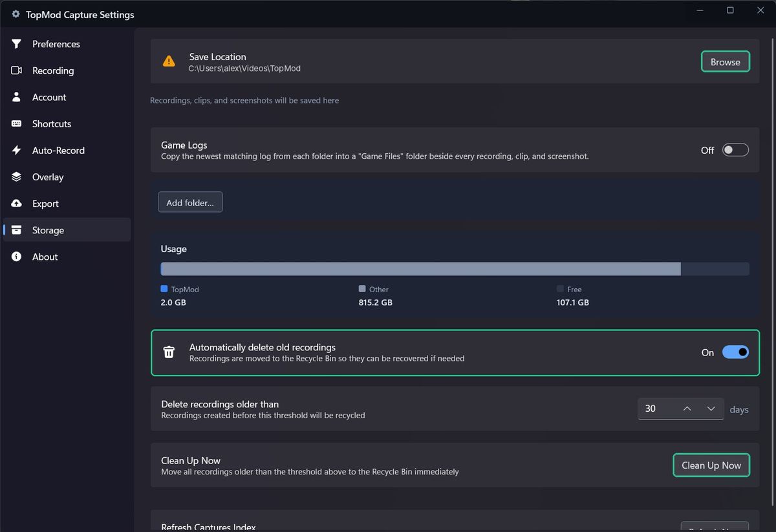Increase days threshold with up arrow

point(687,409)
